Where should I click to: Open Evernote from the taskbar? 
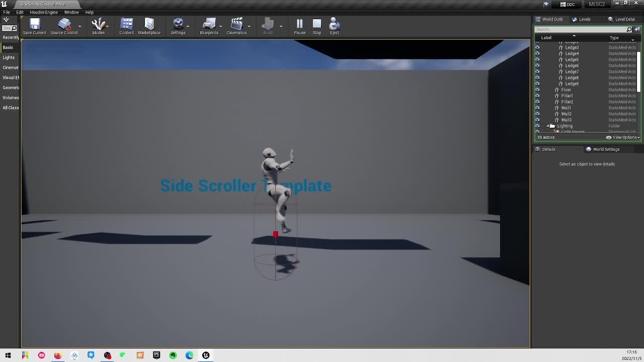coord(173,355)
